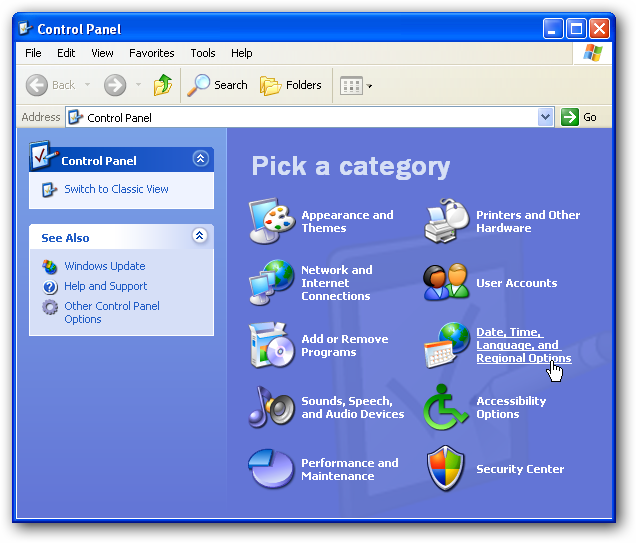Open Performance and Maintenance text link
Viewport: 636px width, 543px height.
[350, 469]
